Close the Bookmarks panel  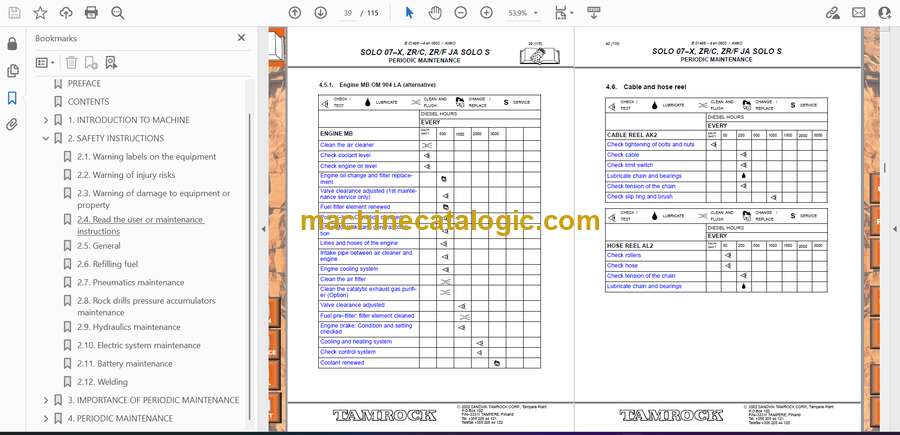pyautogui.click(x=241, y=38)
